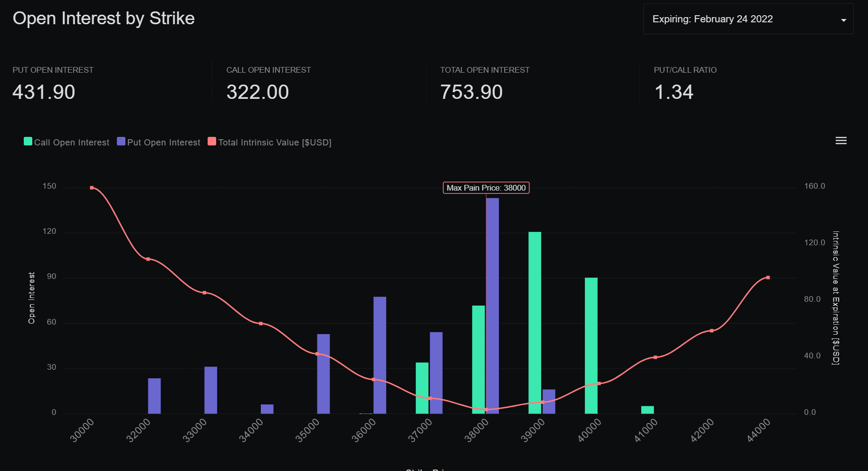Click intrinsic value point at strike 30000

point(92,188)
